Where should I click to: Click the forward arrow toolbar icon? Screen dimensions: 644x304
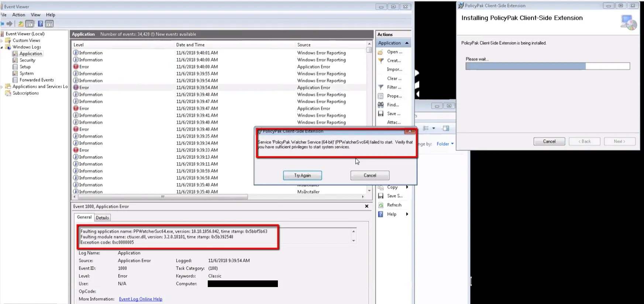pyautogui.click(x=10, y=24)
